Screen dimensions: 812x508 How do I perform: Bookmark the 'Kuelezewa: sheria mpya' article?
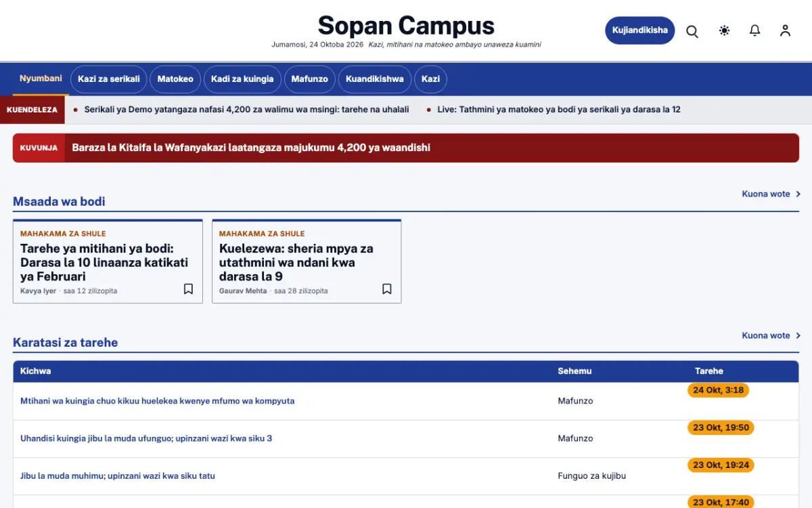coord(387,289)
